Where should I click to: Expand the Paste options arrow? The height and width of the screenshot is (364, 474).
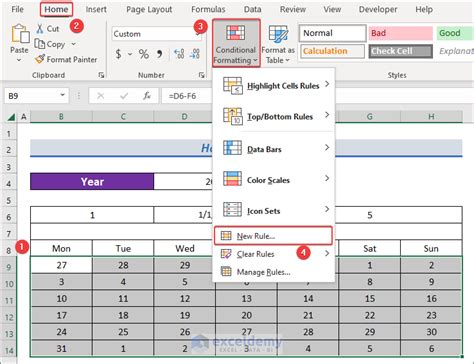pyautogui.click(x=19, y=60)
